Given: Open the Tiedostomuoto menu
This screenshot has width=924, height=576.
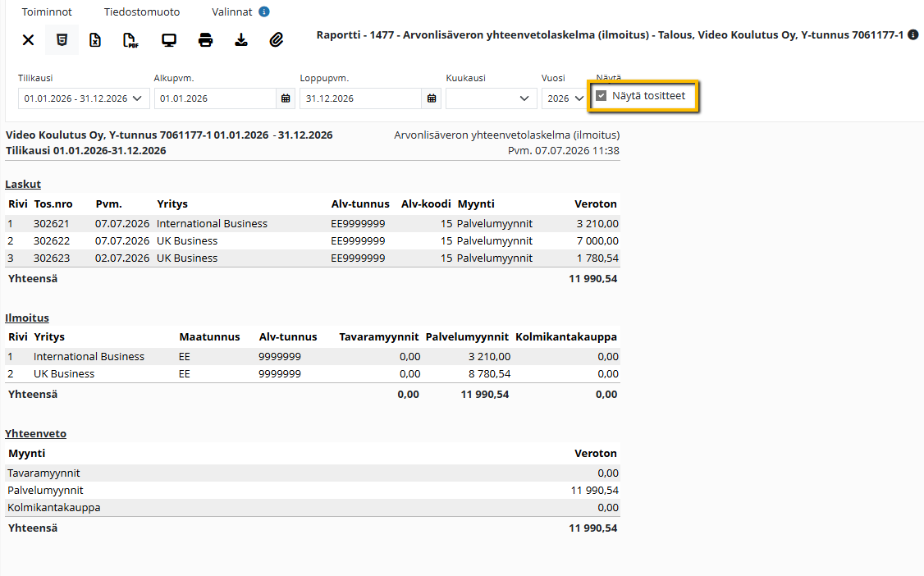Looking at the screenshot, I should click(142, 11).
